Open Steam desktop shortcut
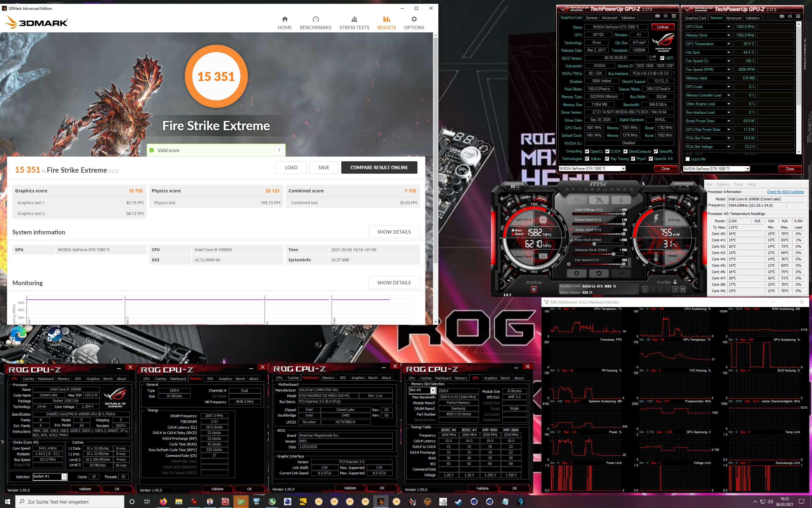 55,337
